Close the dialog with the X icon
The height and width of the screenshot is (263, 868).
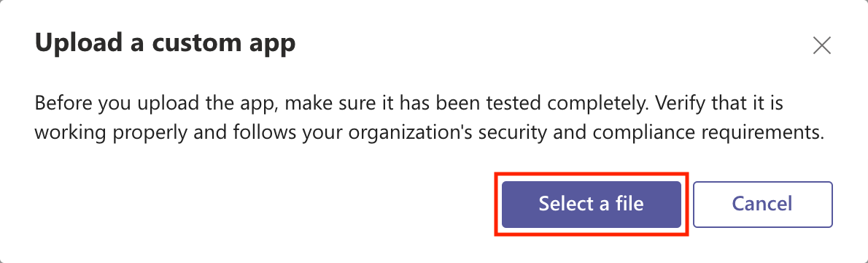[822, 46]
